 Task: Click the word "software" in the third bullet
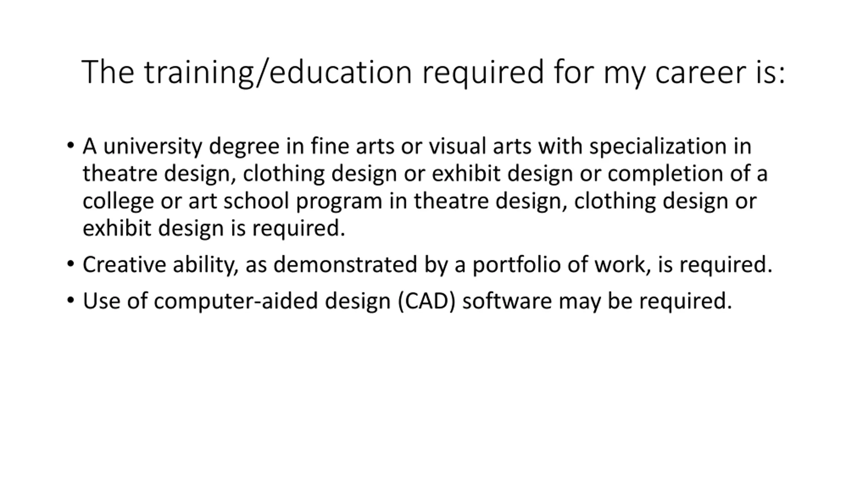[x=507, y=301]
